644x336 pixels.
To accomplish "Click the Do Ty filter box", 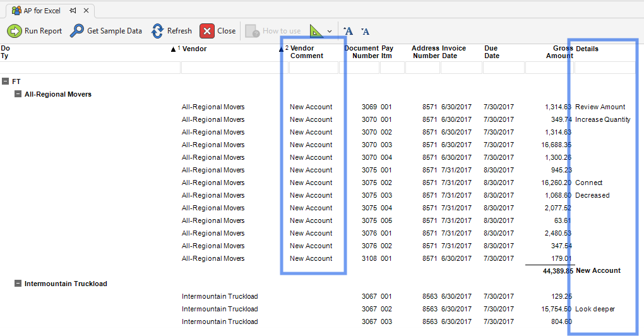I will [x=90, y=68].
